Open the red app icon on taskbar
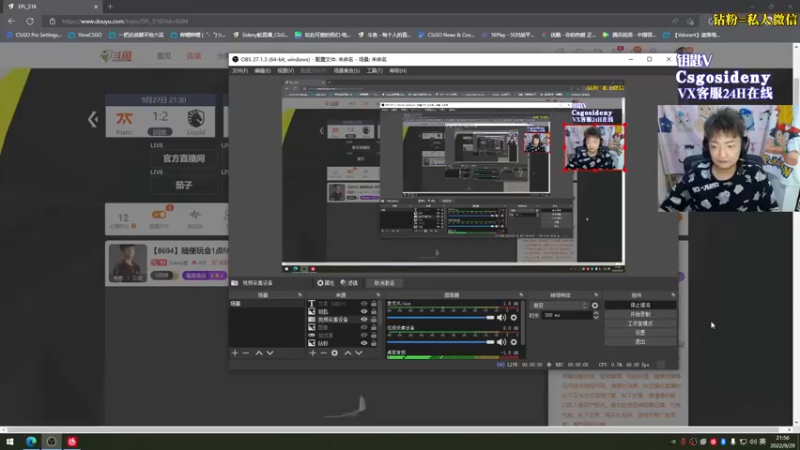 tap(72, 441)
